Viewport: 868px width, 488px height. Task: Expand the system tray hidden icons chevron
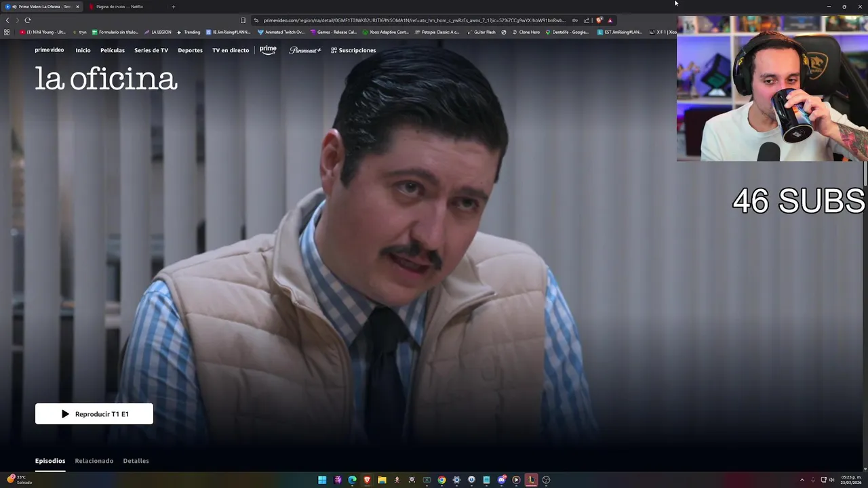[802, 480]
